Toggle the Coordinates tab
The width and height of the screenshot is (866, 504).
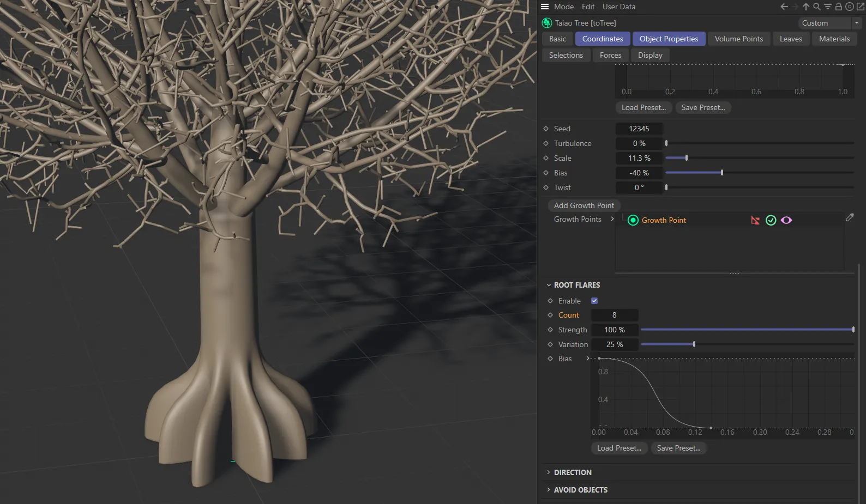[x=603, y=39]
